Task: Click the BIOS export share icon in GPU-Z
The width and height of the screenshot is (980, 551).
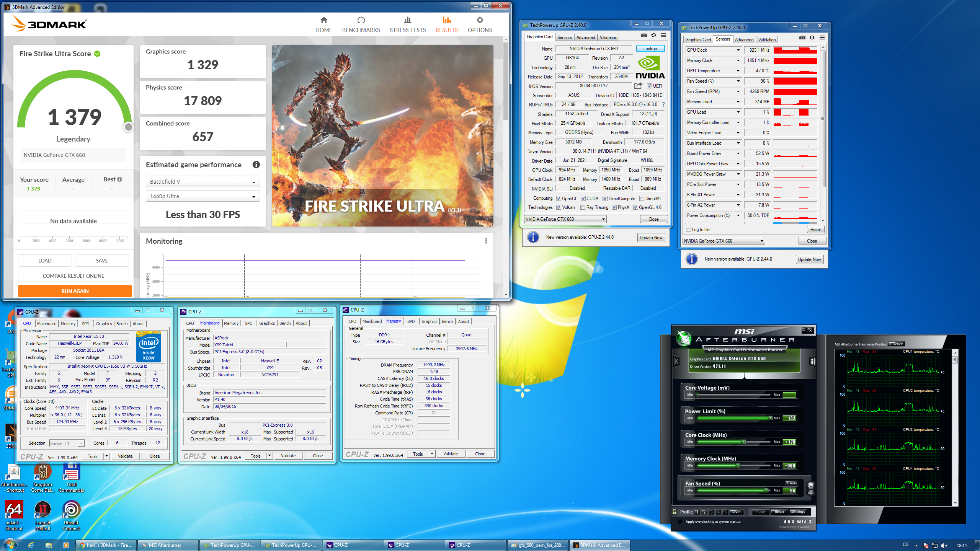Action: coord(639,86)
